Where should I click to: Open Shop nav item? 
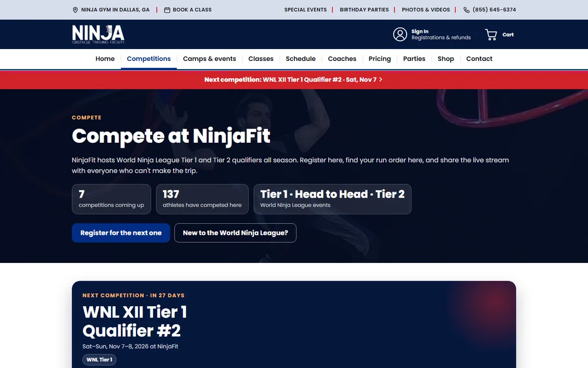pos(446,59)
